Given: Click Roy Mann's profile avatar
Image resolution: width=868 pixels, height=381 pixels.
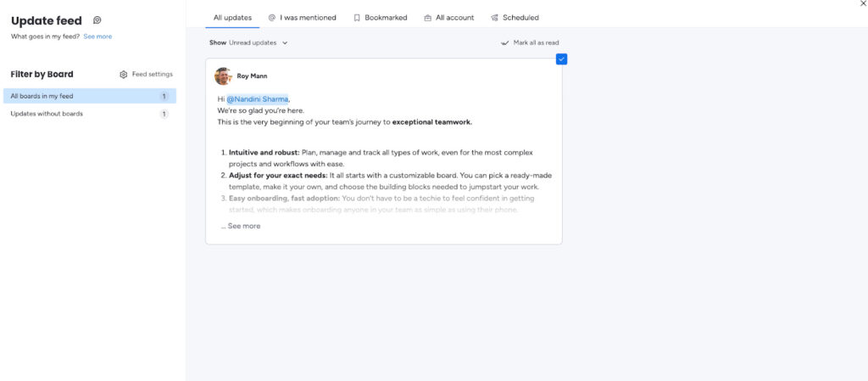Looking at the screenshot, I should point(223,76).
